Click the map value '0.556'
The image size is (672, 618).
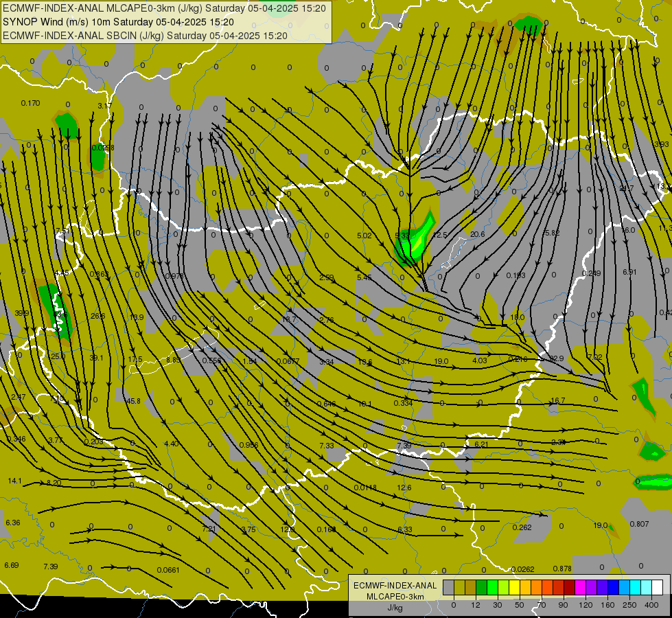point(211,360)
